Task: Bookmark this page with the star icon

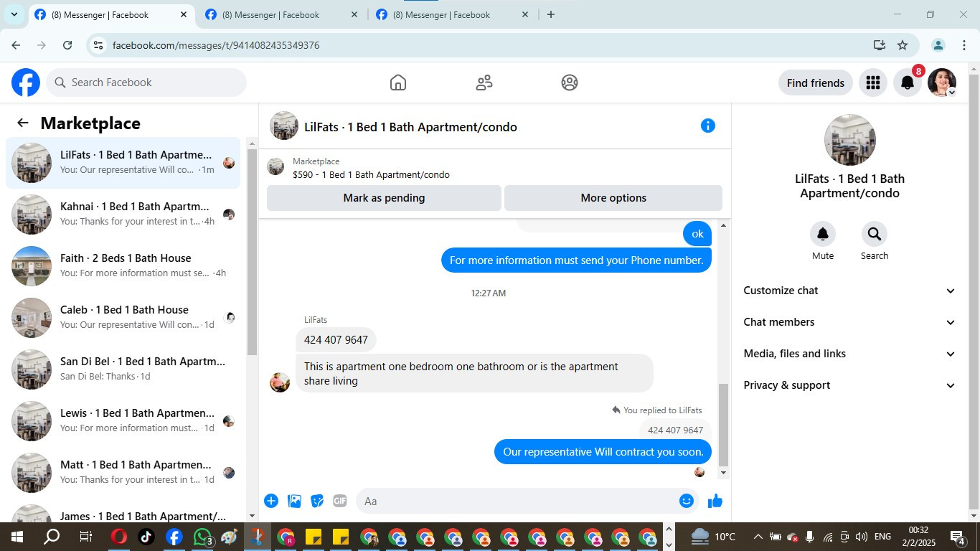Action: [x=903, y=45]
